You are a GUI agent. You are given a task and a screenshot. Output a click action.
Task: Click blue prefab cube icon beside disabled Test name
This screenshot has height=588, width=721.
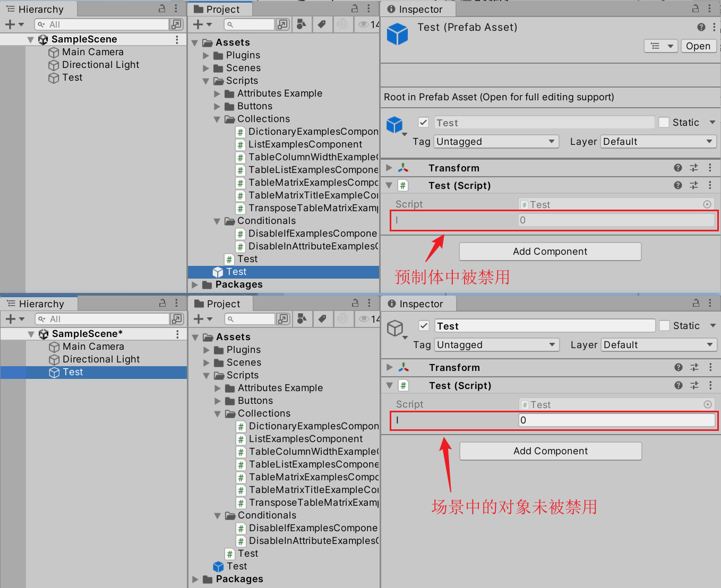pos(394,125)
